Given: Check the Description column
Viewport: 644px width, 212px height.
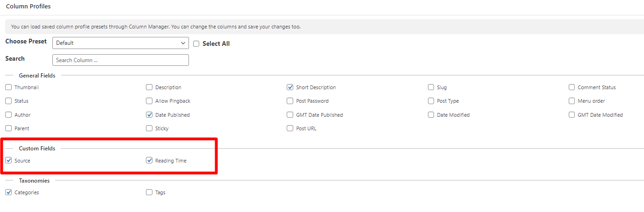Looking at the screenshot, I should pos(149,87).
